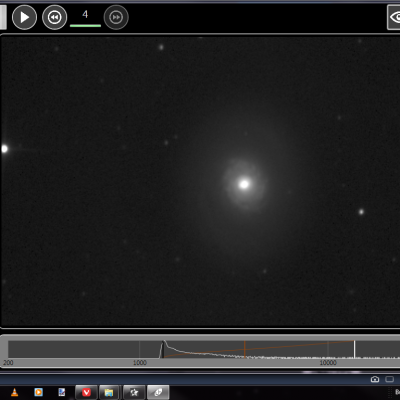Viewport: 400px width, 400px height.
Task: Open Vivaldi browser from taskbar
Action: (x=86, y=392)
